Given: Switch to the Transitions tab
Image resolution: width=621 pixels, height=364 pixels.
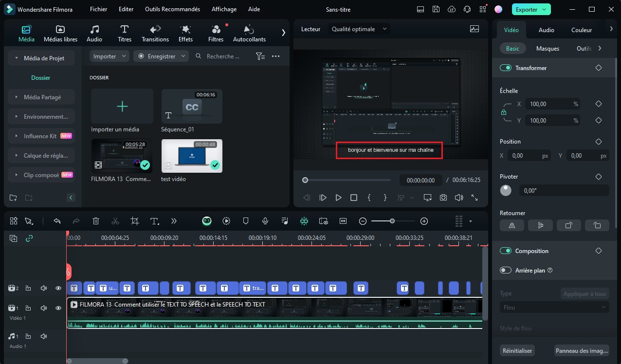Looking at the screenshot, I should coord(155,33).
